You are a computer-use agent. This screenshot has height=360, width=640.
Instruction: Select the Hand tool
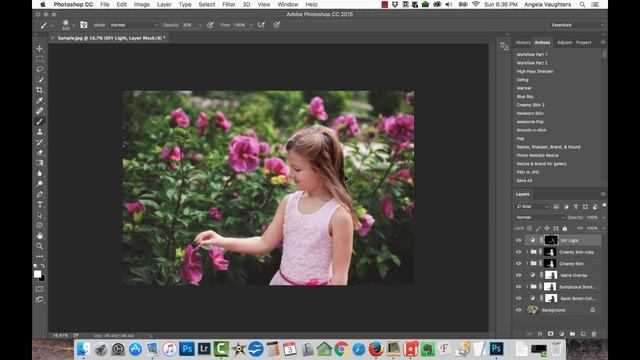tap(40, 236)
